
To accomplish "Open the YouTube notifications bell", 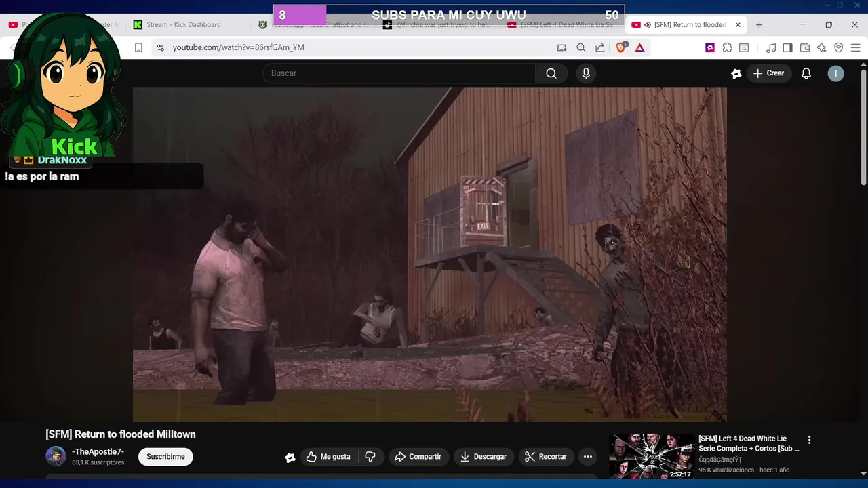I will (806, 73).
